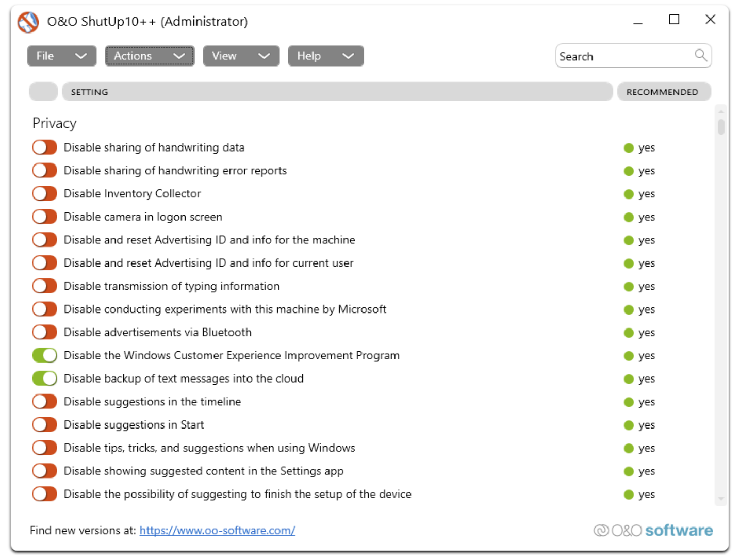Click green recommended dot for handwriting data
The image size is (740, 560).
click(x=629, y=148)
